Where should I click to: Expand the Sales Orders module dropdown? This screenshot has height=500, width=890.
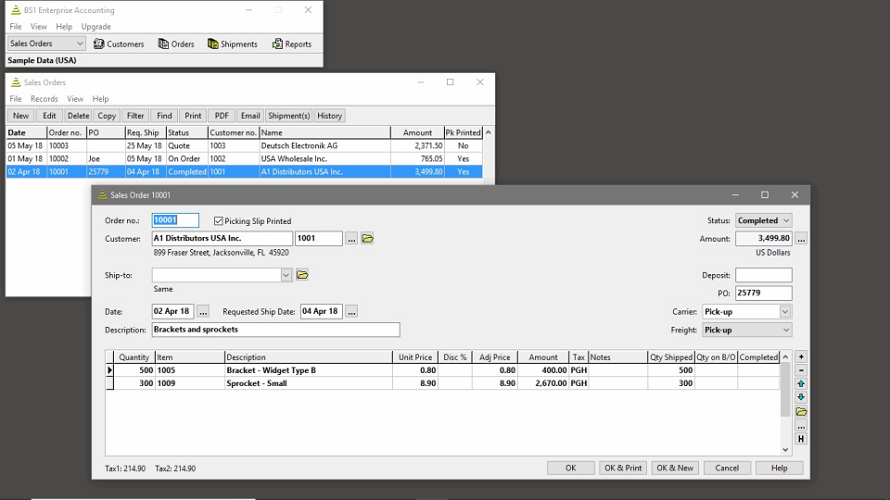[79, 44]
